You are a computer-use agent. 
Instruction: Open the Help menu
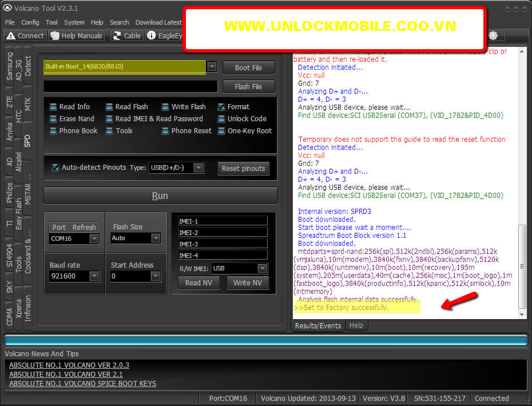(x=97, y=22)
